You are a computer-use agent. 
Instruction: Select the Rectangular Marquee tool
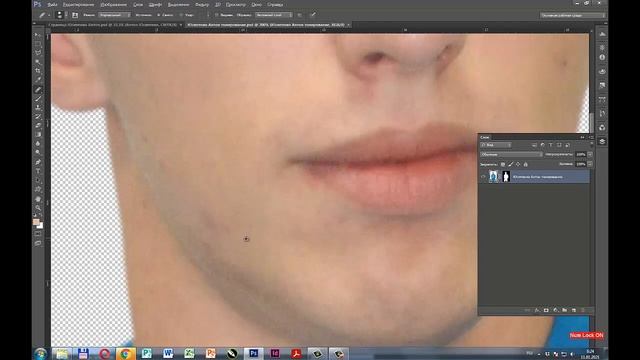coord(38,44)
